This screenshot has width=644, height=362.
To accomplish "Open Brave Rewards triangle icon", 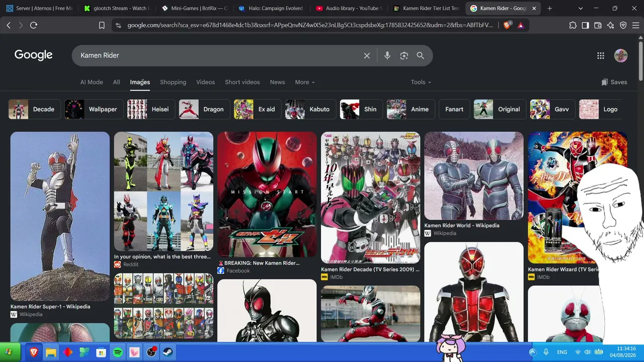I will (x=520, y=25).
